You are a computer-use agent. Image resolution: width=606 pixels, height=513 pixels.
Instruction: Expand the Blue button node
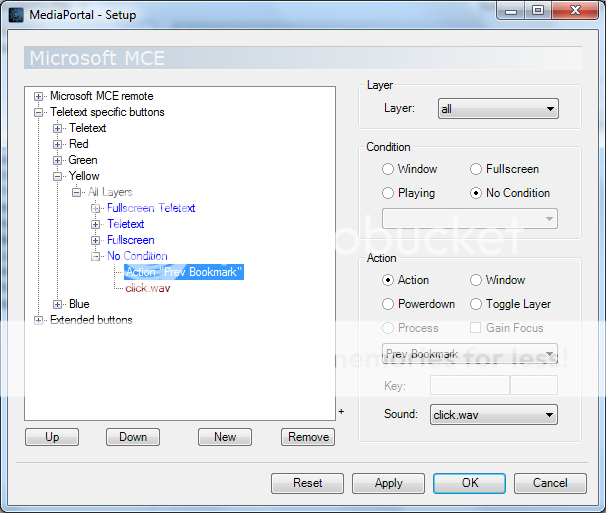coord(58,304)
